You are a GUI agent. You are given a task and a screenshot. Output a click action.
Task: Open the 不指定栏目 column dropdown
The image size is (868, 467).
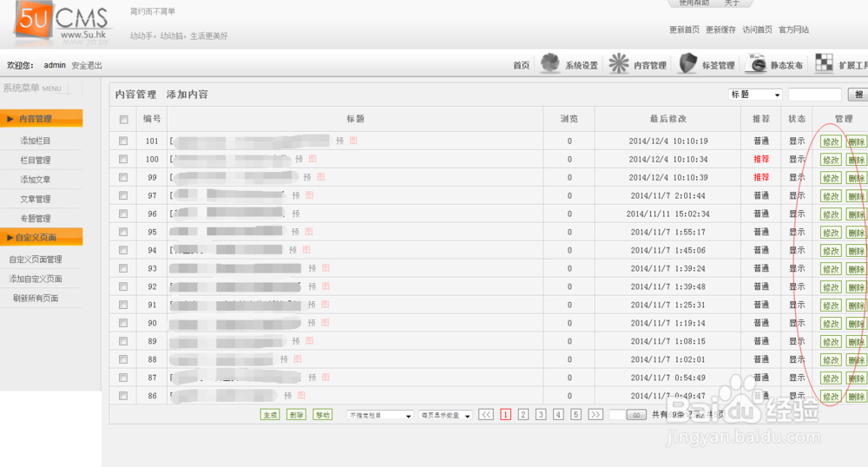pos(380,415)
